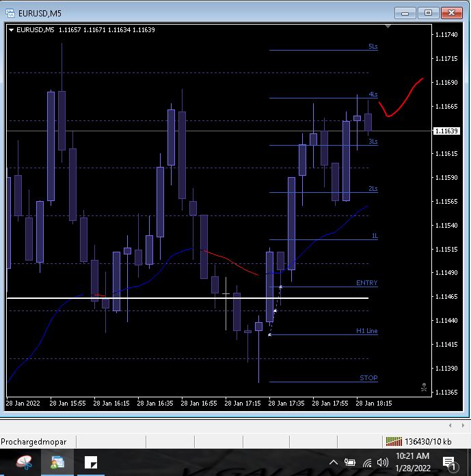This screenshot has height=476, width=471.
Task: Show hidden system tray icons
Action: click(x=334, y=462)
